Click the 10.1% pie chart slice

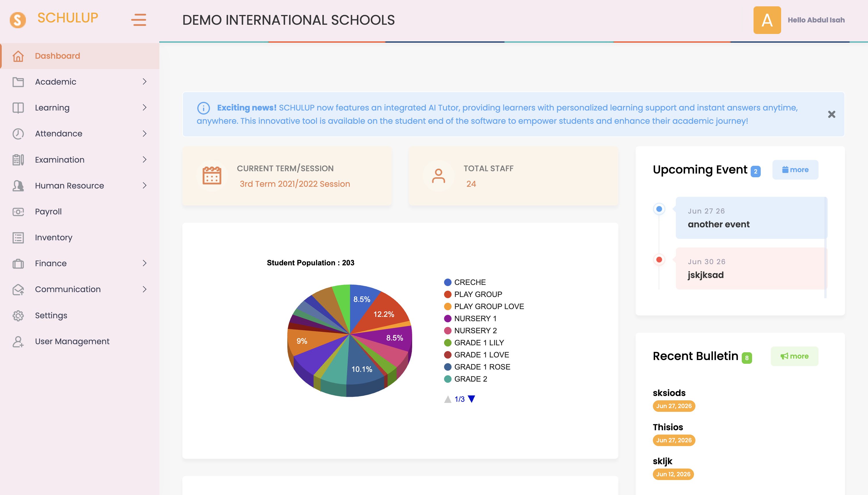click(362, 369)
